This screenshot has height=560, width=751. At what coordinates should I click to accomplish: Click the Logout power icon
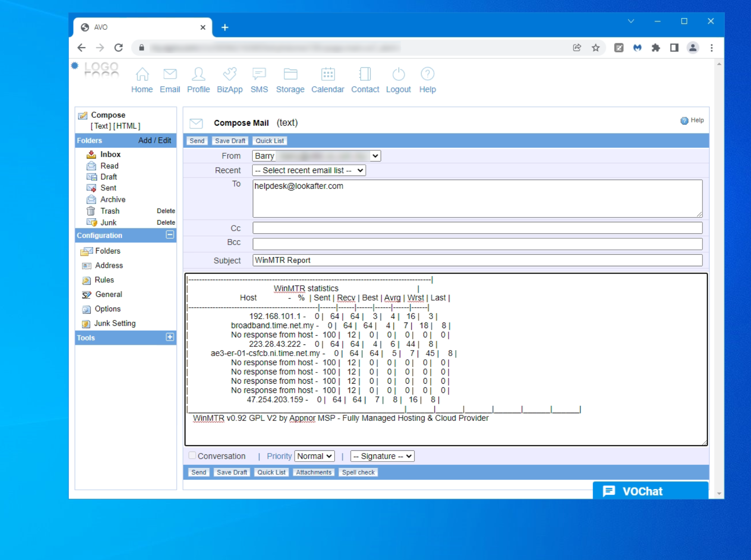tap(398, 74)
